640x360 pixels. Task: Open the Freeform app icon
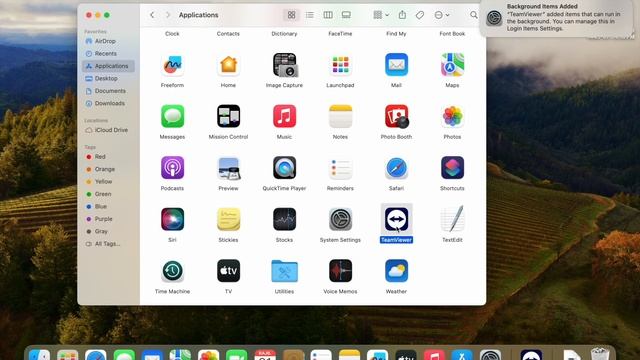pyautogui.click(x=172, y=65)
